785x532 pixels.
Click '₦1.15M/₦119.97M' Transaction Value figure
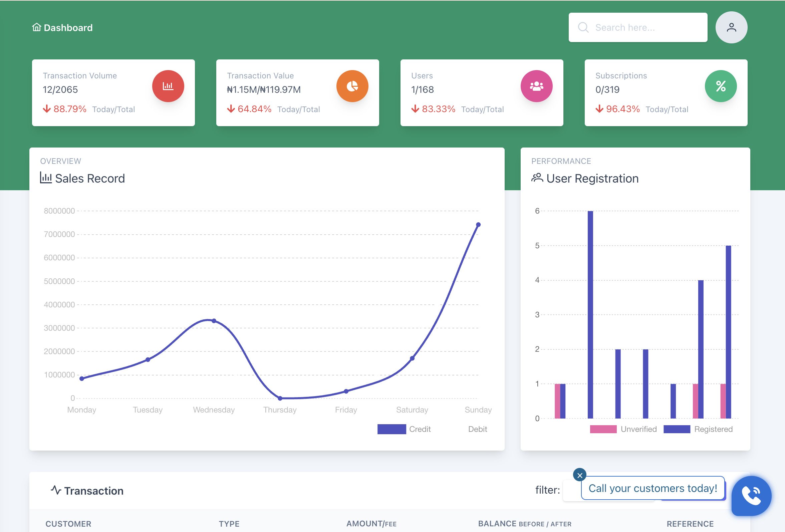pos(264,89)
